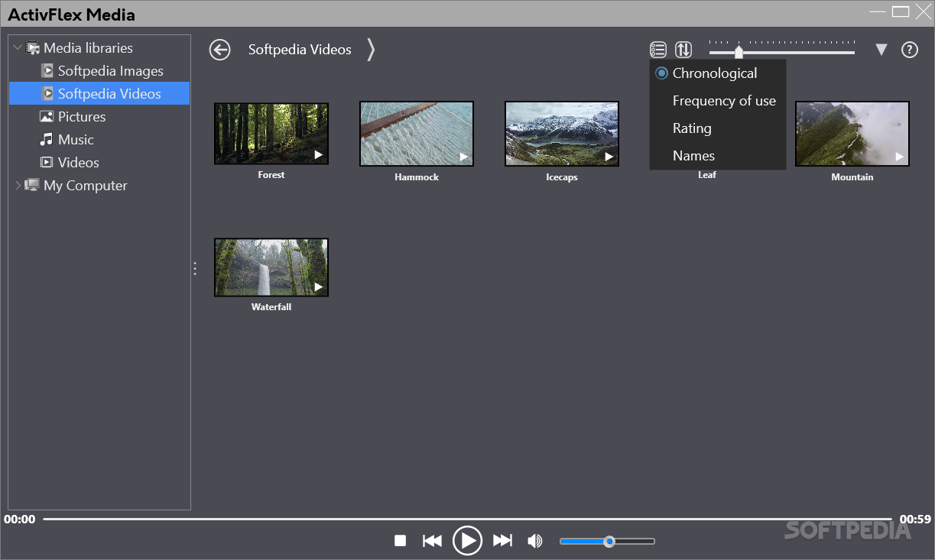This screenshot has width=935, height=560.
Task: Open the Icecaps video thumbnail
Action: pyautogui.click(x=562, y=134)
